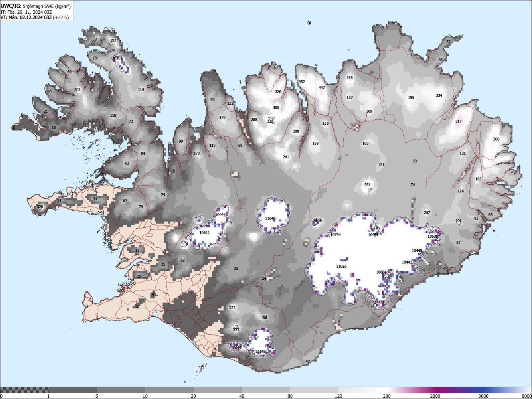The height and width of the screenshot is (399, 532).
Task: Click the map value '165'
Action: [x=365, y=143]
